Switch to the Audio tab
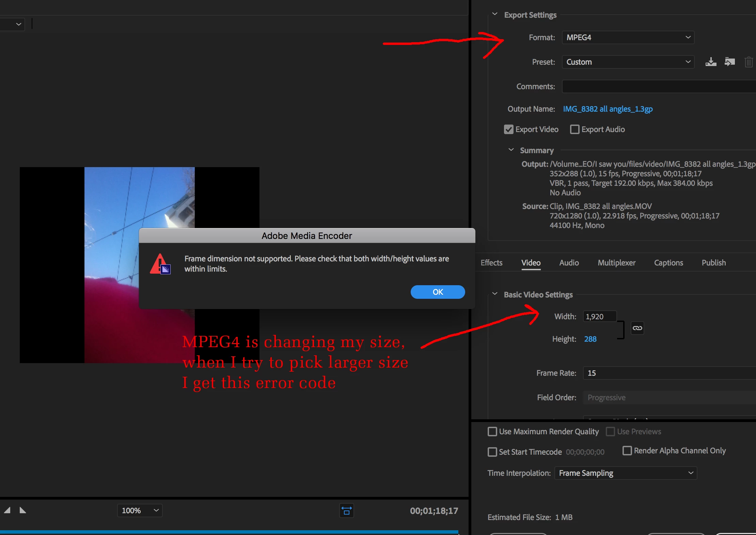 tap(569, 263)
